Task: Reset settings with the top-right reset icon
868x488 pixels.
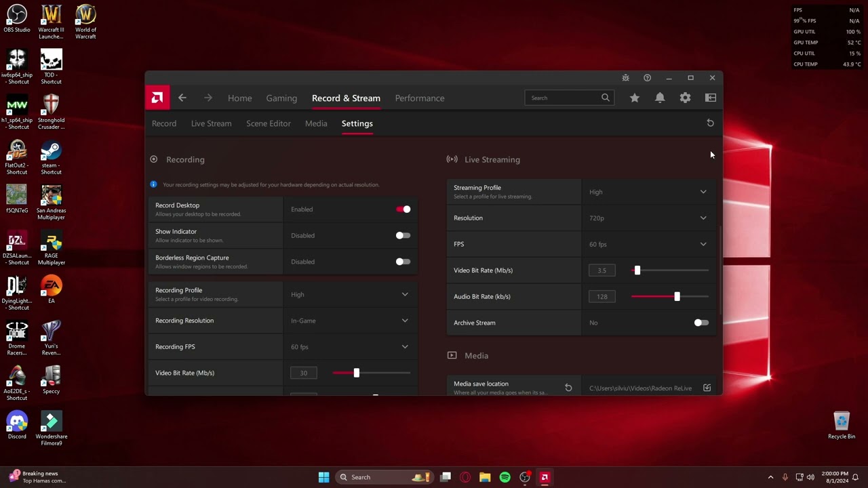Action: coord(710,123)
